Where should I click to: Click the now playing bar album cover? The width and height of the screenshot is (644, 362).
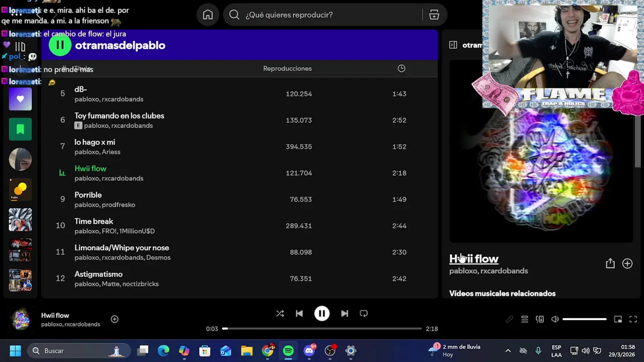tap(21, 319)
